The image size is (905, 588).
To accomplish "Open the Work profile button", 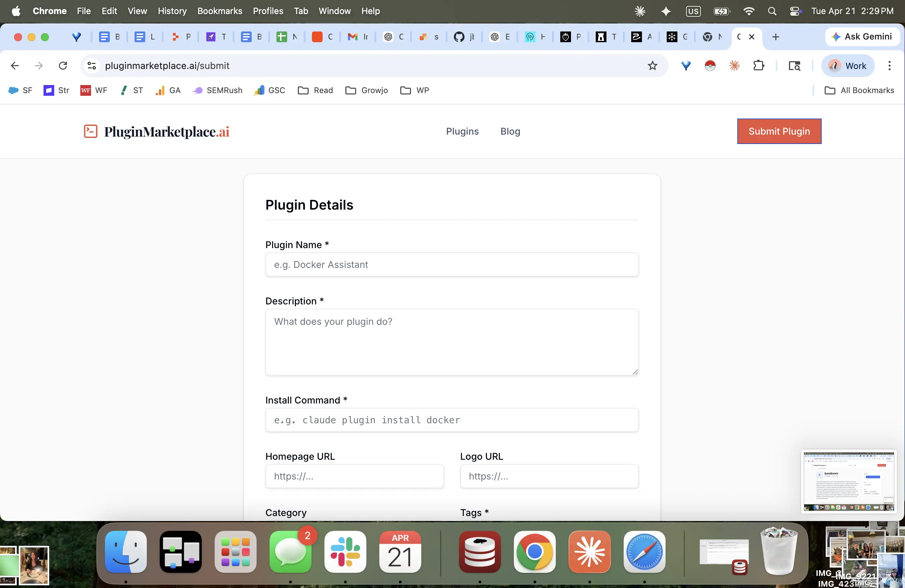I will pyautogui.click(x=847, y=65).
